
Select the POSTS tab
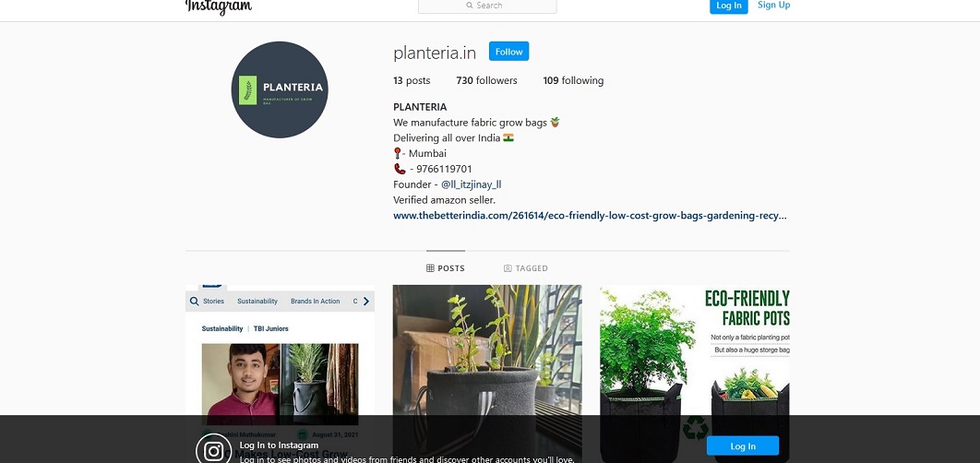coord(446,268)
